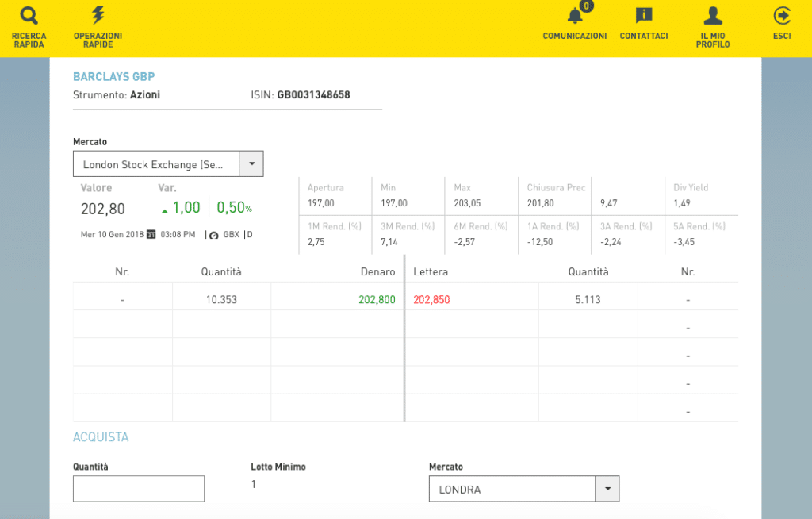
Task: Focus the Quantità input field
Action: (x=139, y=489)
